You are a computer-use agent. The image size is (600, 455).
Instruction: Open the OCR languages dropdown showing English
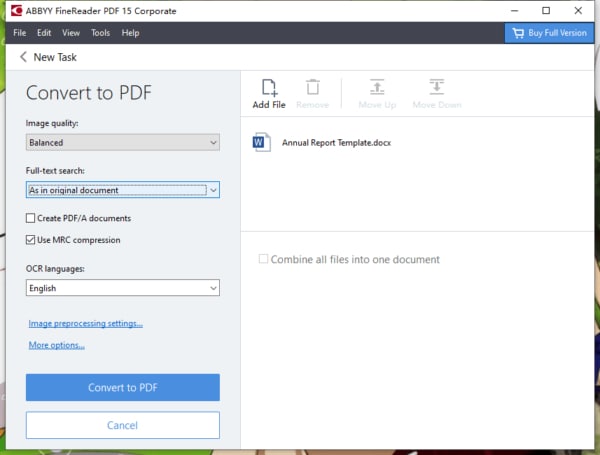point(123,288)
